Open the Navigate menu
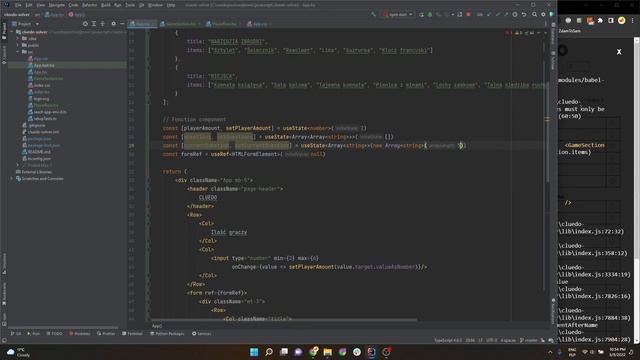Viewport: 640px width, 360px height. click(x=57, y=5)
